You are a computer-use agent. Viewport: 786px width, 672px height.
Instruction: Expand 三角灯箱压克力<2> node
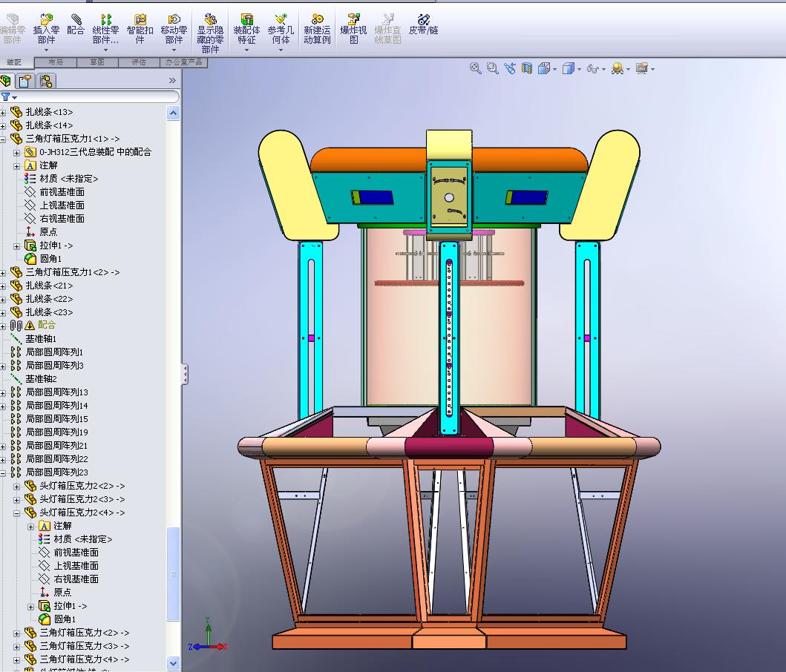tap(16, 633)
